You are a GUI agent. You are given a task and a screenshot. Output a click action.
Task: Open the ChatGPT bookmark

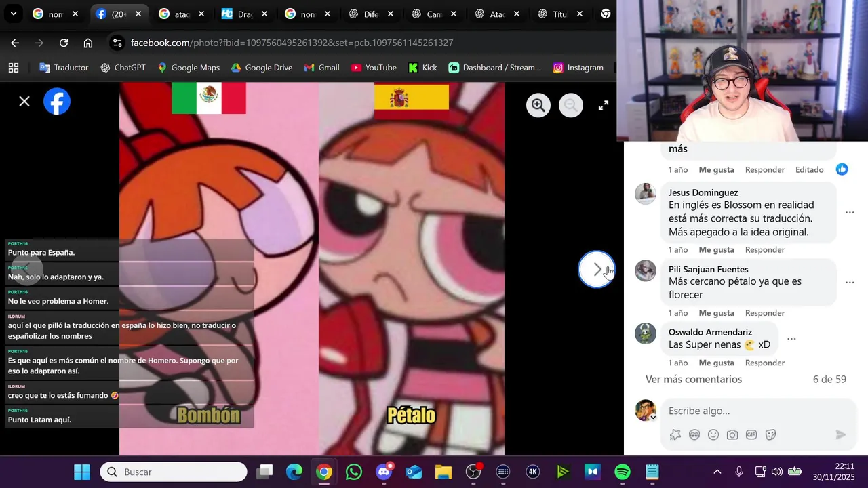123,68
